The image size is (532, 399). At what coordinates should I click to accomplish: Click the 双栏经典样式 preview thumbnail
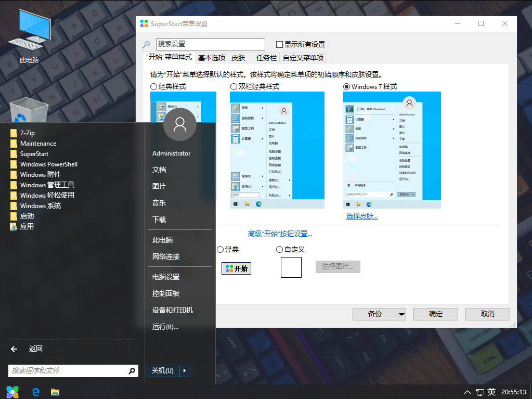(x=277, y=150)
